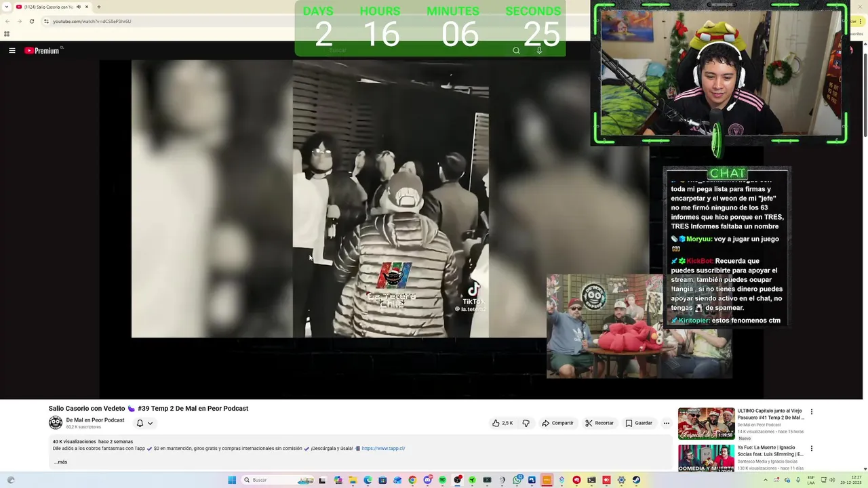Screen dimensions: 868x488
Task: Show hidden tray icons chevron
Action: click(x=766, y=480)
